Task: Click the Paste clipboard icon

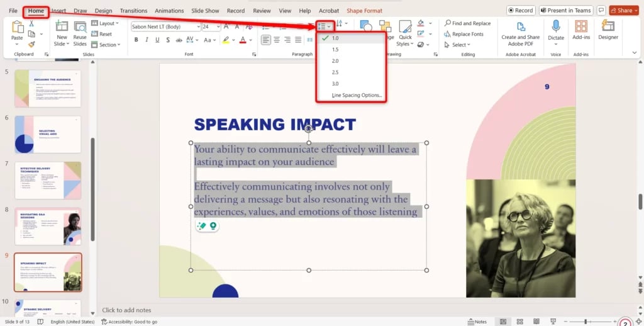Action: pos(17,28)
